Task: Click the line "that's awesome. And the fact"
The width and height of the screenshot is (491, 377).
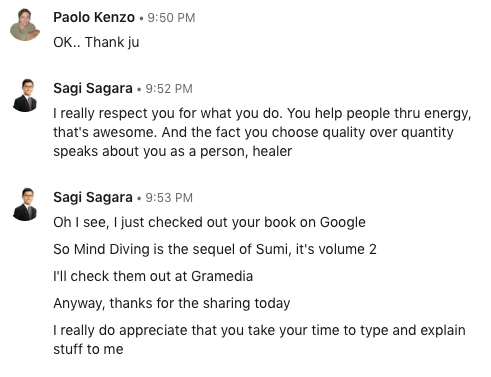Action: click(x=253, y=132)
